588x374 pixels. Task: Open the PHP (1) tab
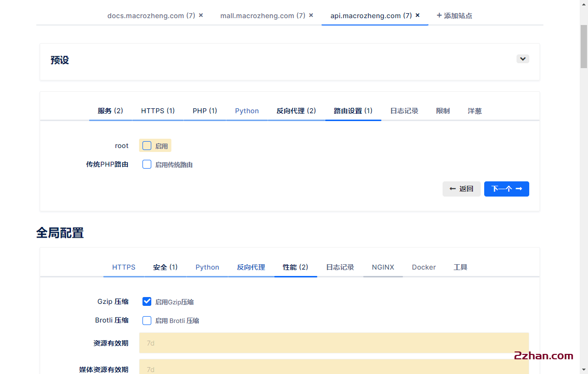pyautogui.click(x=204, y=111)
